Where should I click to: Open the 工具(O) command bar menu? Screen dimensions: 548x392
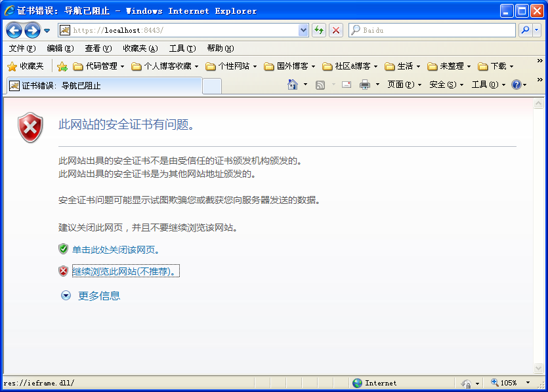(488, 85)
